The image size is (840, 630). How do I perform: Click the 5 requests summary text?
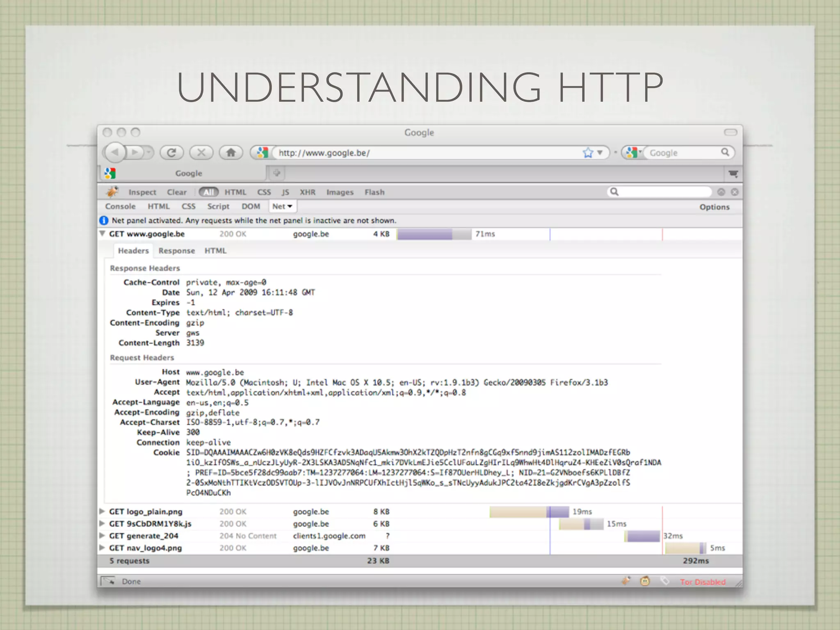coord(129,561)
